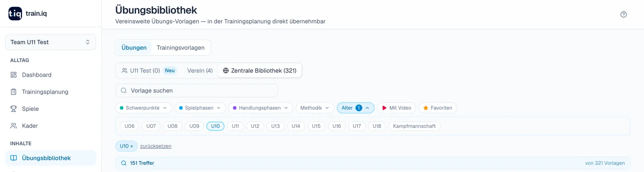Click the Kader people icon
The width and height of the screenshot is (644, 172).
point(14,126)
